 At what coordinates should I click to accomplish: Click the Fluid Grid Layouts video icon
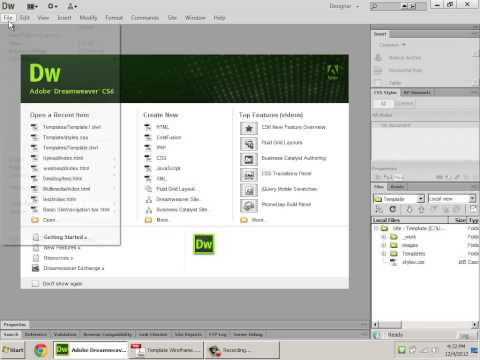[x=249, y=144]
